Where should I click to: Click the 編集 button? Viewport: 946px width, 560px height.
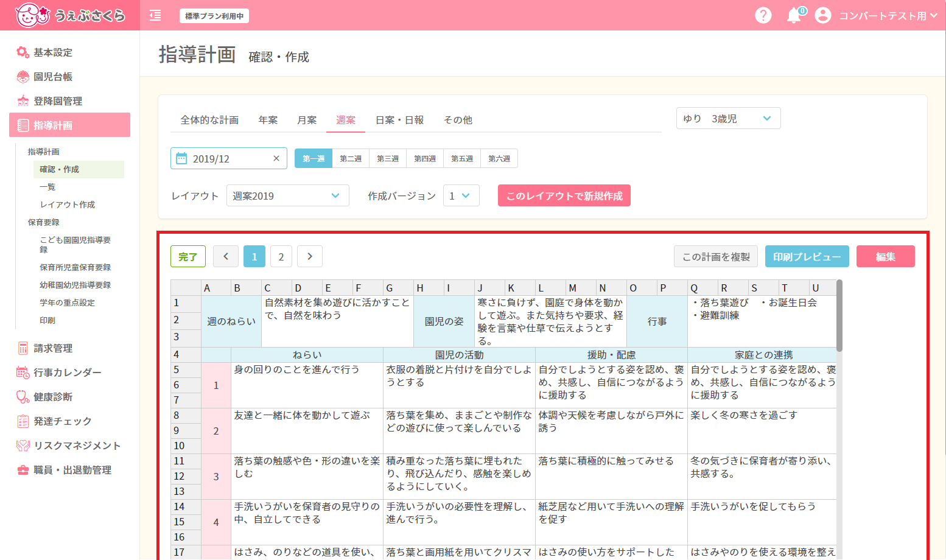point(886,256)
